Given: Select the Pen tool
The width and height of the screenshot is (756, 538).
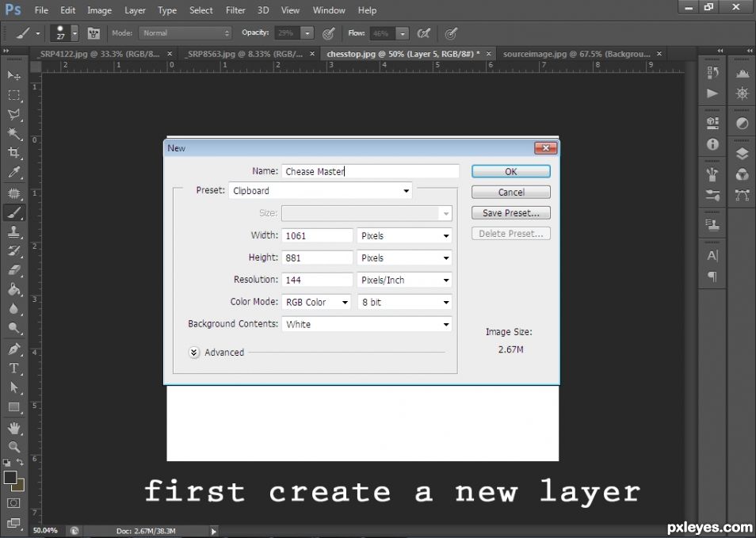Looking at the screenshot, I should (14, 349).
